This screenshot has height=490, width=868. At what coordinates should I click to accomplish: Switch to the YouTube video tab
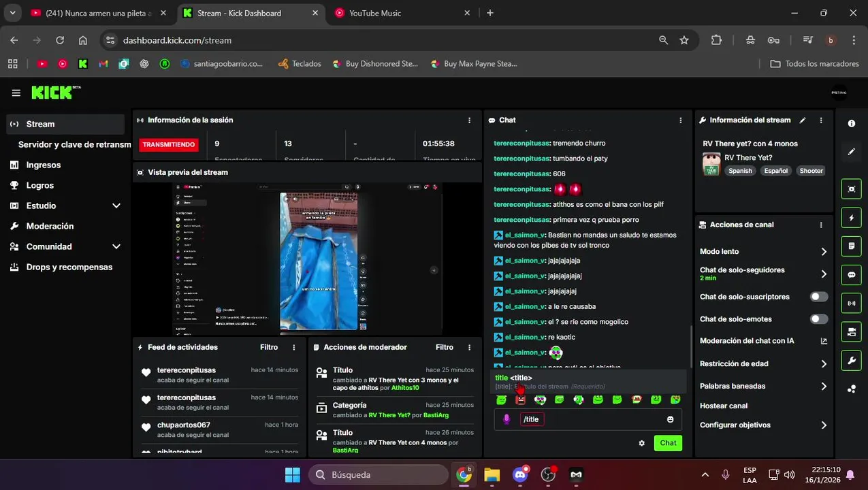pyautogui.click(x=98, y=13)
